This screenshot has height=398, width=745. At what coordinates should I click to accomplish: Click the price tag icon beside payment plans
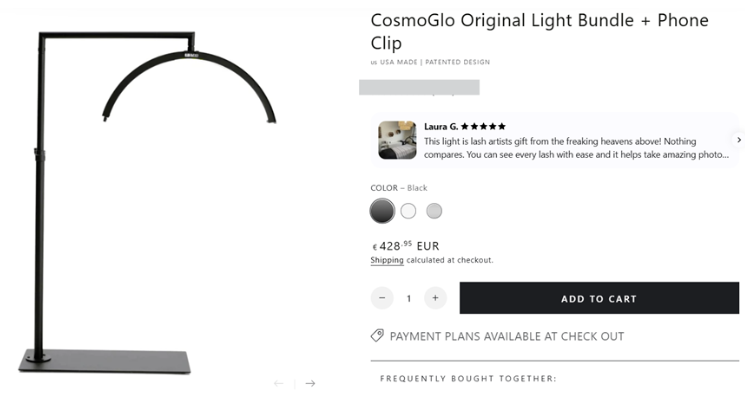coord(377,335)
